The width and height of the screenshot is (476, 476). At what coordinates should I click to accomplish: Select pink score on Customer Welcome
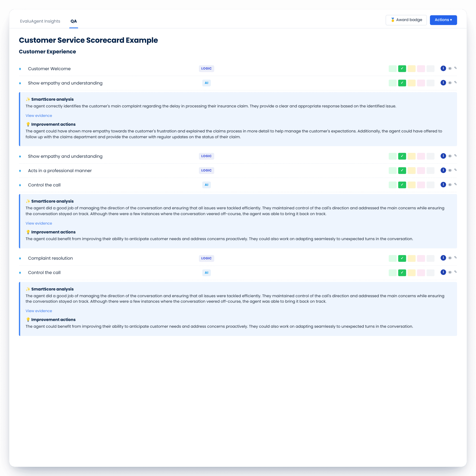pos(421,68)
